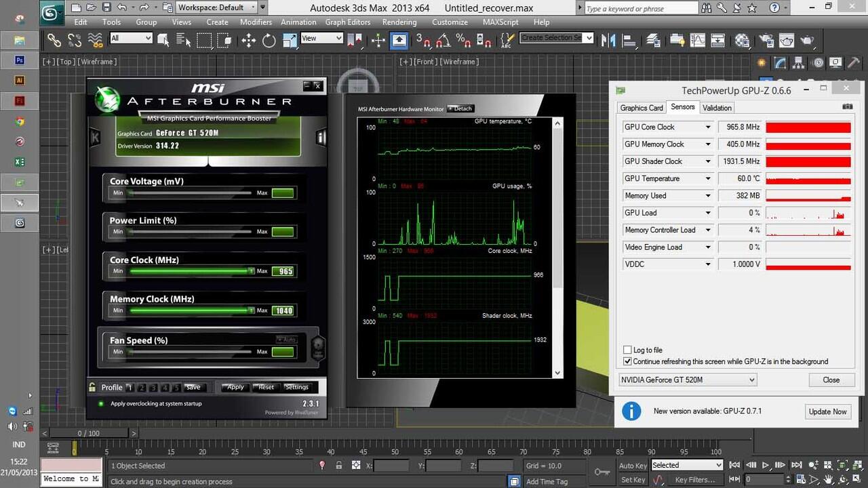This screenshot has height=488, width=868.
Task: Select the Select and Move tool
Action: [248, 41]
